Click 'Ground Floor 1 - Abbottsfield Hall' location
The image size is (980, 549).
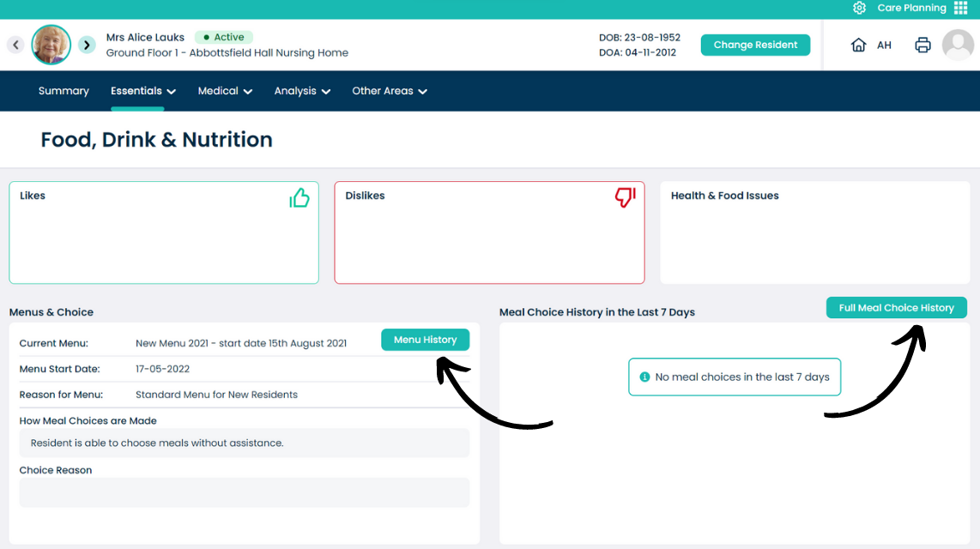227,53
